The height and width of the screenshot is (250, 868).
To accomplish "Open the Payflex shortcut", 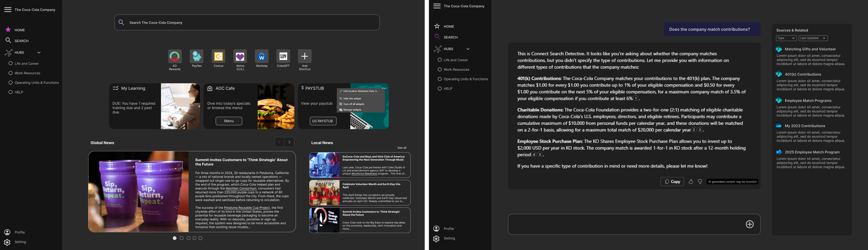I will pyautogui.click(x=197, y=56).
